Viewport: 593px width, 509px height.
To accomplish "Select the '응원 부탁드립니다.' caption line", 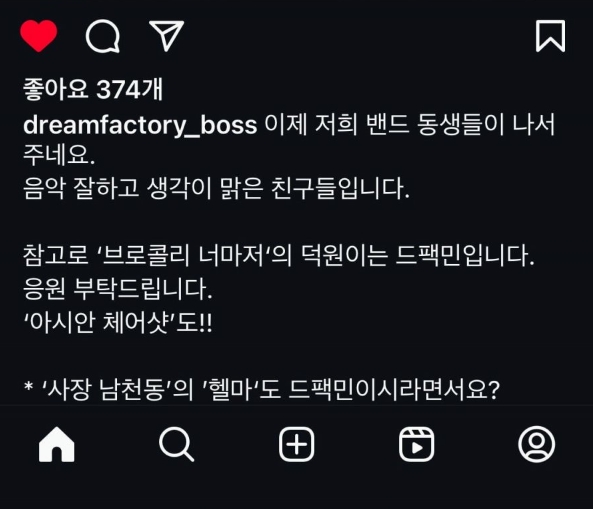I will click(118, 289).
